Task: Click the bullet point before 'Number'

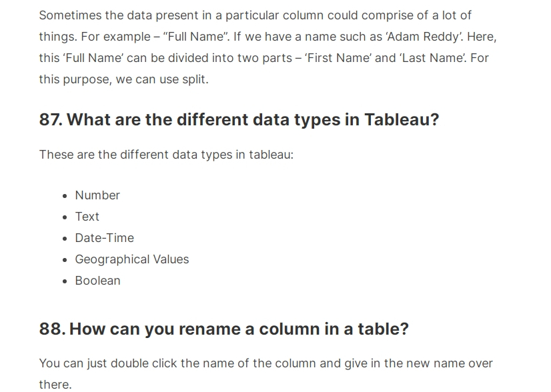Action: click(x=64, y=196)
